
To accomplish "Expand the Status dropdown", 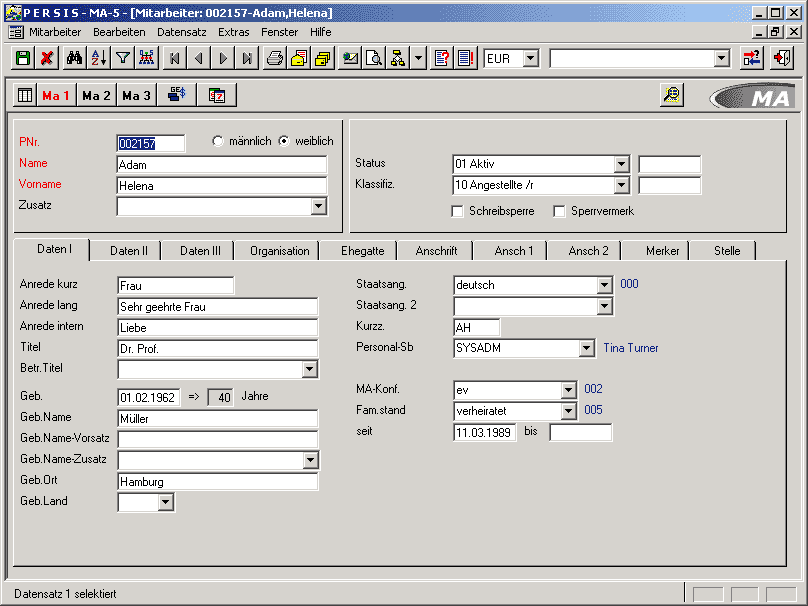I will coord(621,164).
